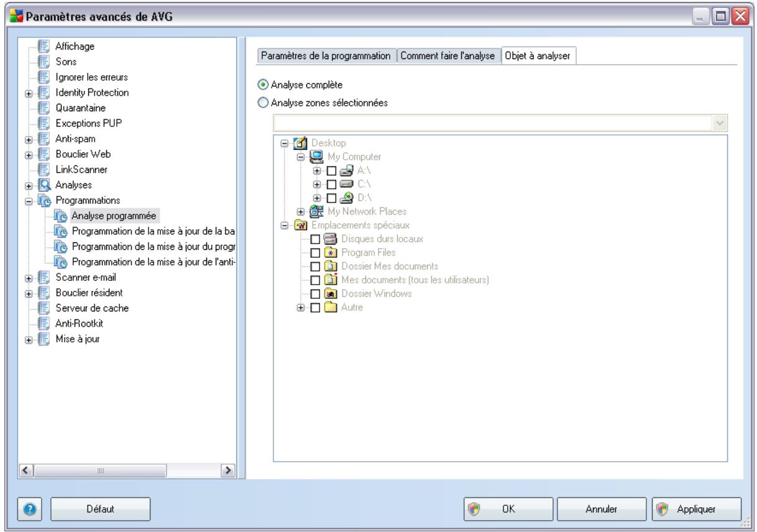Check the Dossier Windows checkbox
This screenshot has width=757, height=532.
(x=315, y=294)
